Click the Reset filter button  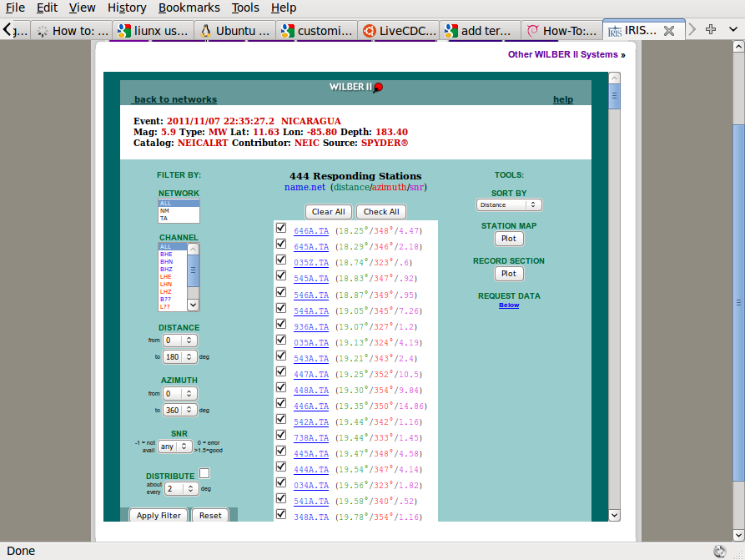[x=210, y=515]
